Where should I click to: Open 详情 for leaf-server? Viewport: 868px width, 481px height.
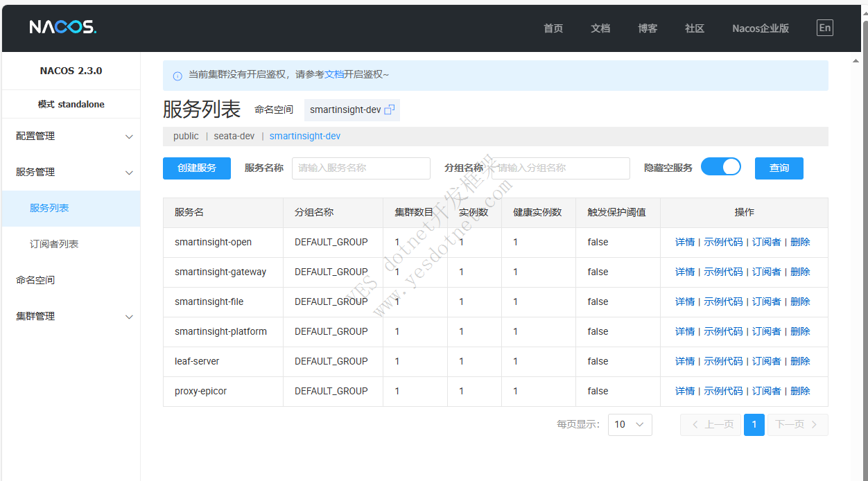tap(685, 362)
